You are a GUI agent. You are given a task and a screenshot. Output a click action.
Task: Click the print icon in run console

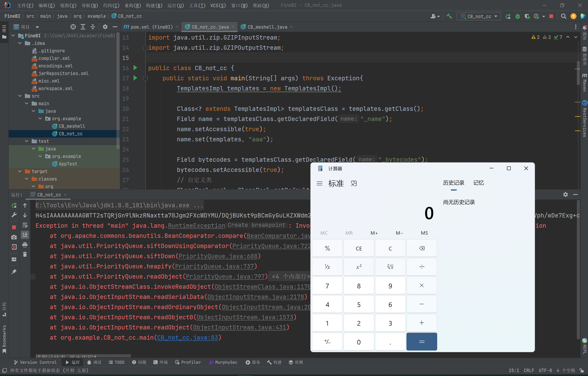click(25, 245)
